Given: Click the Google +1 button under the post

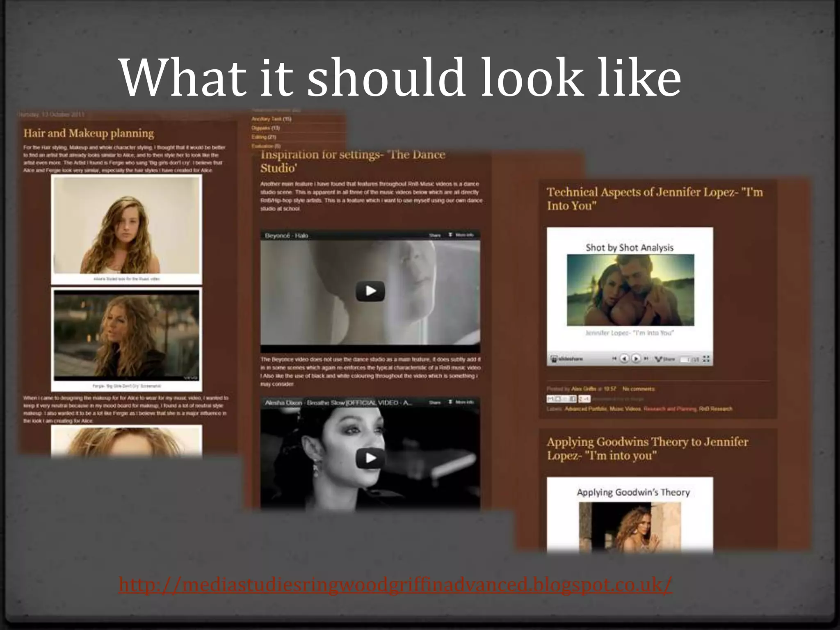Looking at the screenshot, I should pos(584,399).
